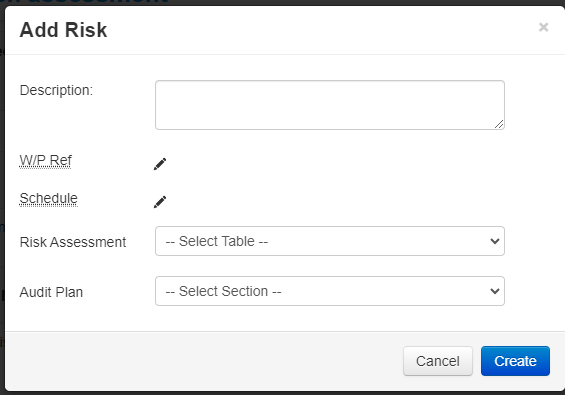The width and height of the screenshot is (565, 395).
Task: Open Schedule editor via pencil icon
Action: coord(160,202)
